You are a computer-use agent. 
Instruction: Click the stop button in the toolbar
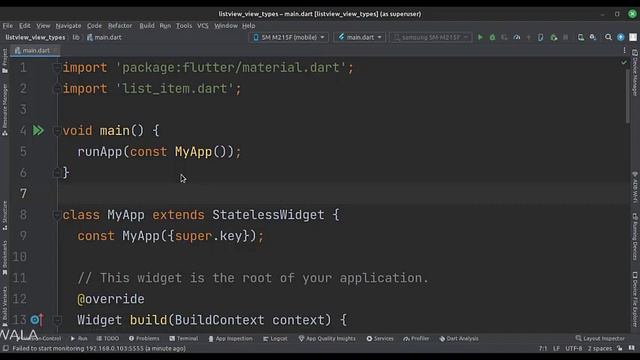[x=565, y=37]
